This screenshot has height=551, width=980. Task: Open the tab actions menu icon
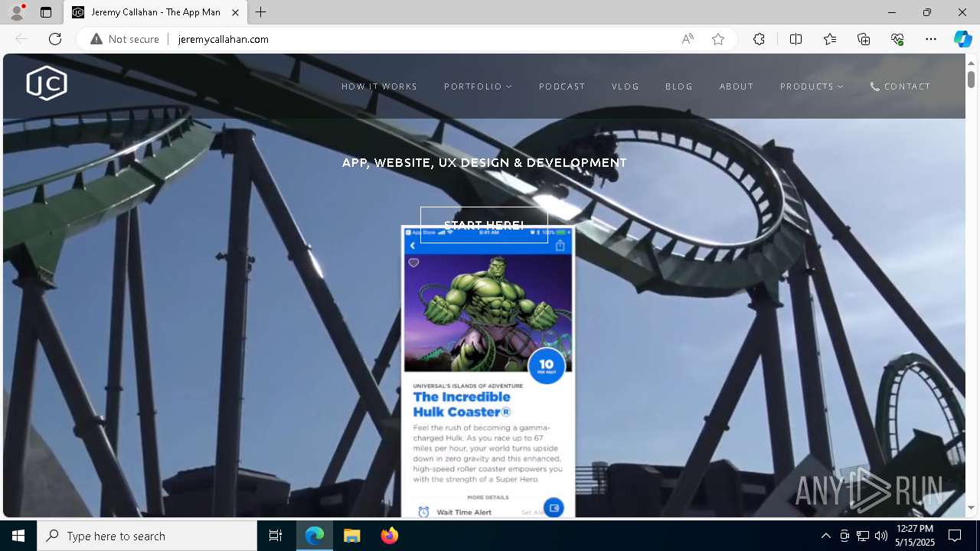point(46,12)
